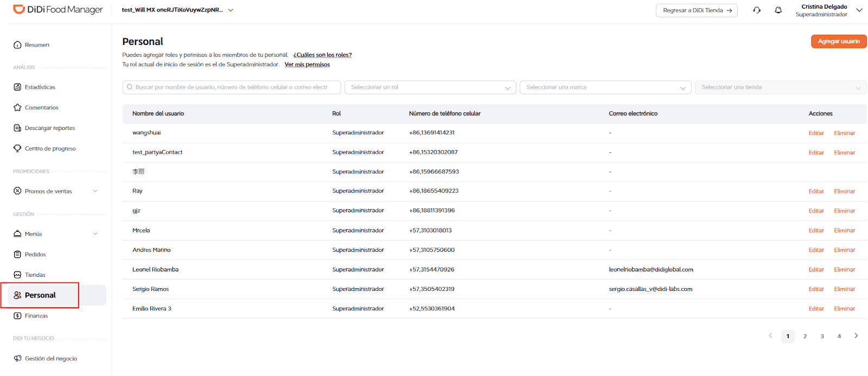Screen dimensions: 868x376
Task: Open the store selector dropdown in header
Action: [231, 10]
